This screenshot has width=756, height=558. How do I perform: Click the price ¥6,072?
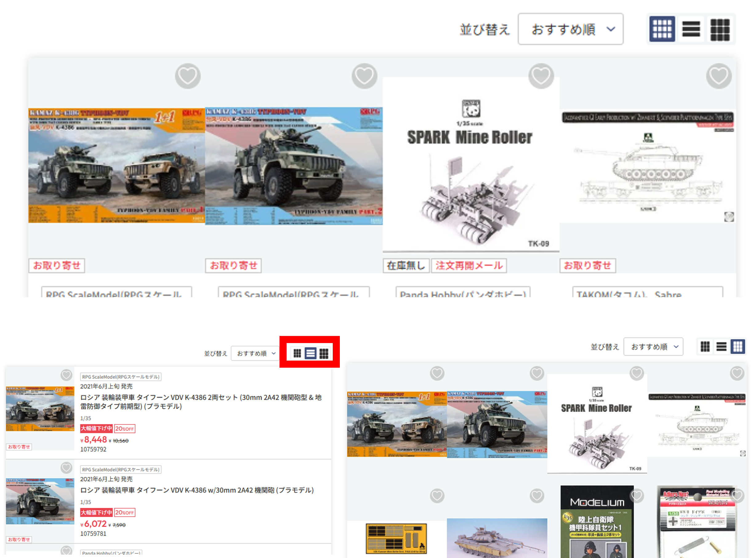94,524
